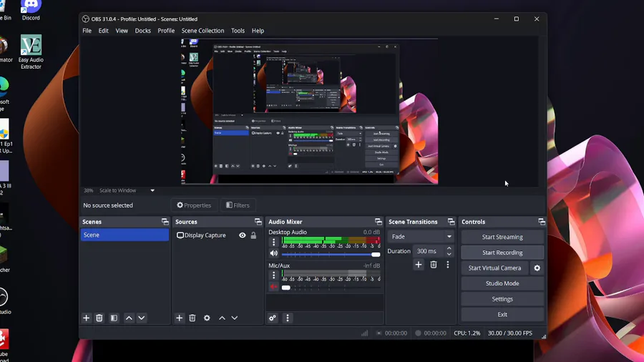The height and width of the screenshot is (362, 644).
Task: Click Start Recording button
Action: (x=502, y=253)
